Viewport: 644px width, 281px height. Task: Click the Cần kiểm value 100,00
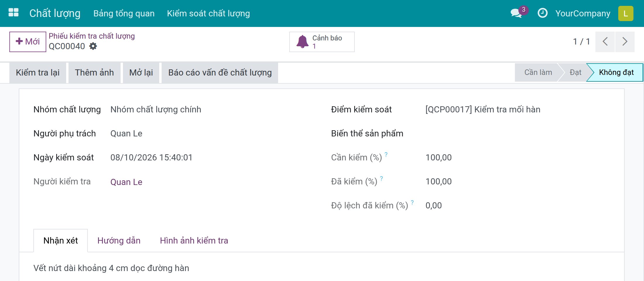pyautogui.click(x=439, y=157)
